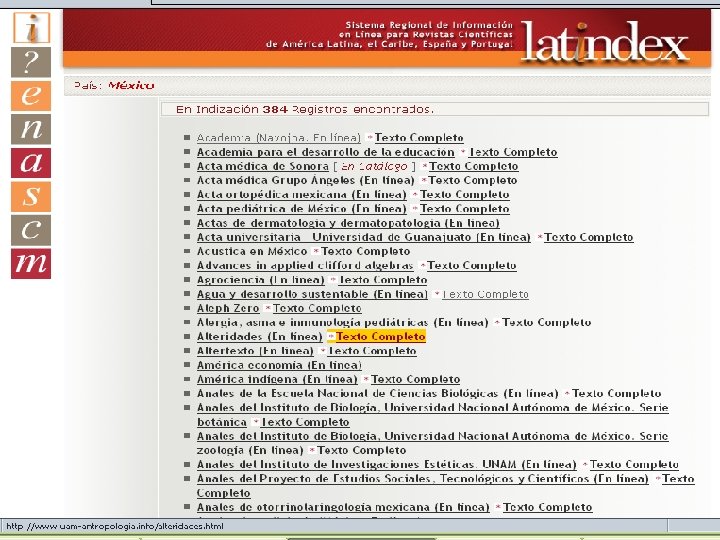Open Advances in applied clifford algebras
Viewport: 720px width, 540px height.
pos(305,266)
